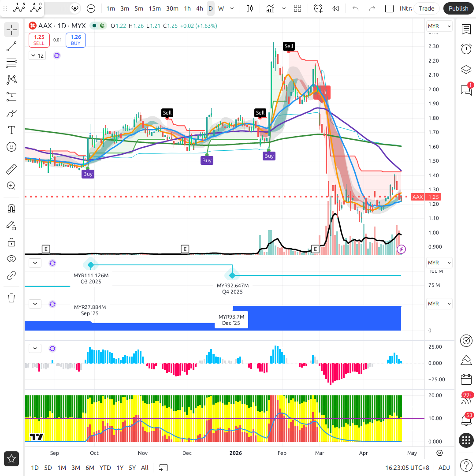Screen dimensions: 476x476
Task: Expand the timeframe list chevron after W
Action: [232, 8]
